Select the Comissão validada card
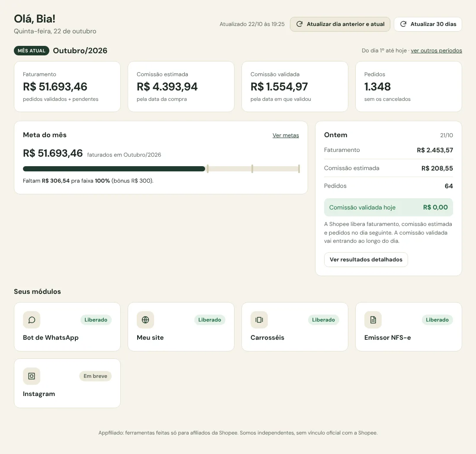Image resolution: width=476 pixels, height=454 pixels. click(x=295, y=87)
